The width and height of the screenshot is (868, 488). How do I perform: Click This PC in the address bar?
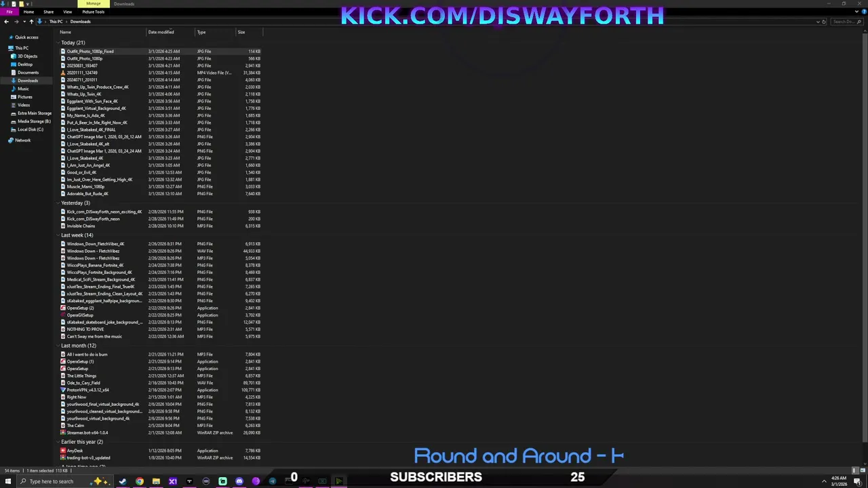(56, 22)
